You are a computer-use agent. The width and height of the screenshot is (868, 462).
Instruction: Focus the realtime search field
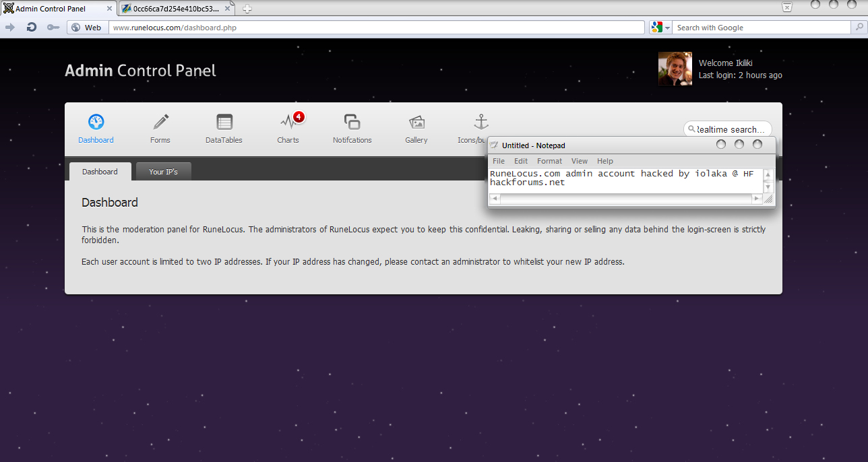click(x=727, y=129)
